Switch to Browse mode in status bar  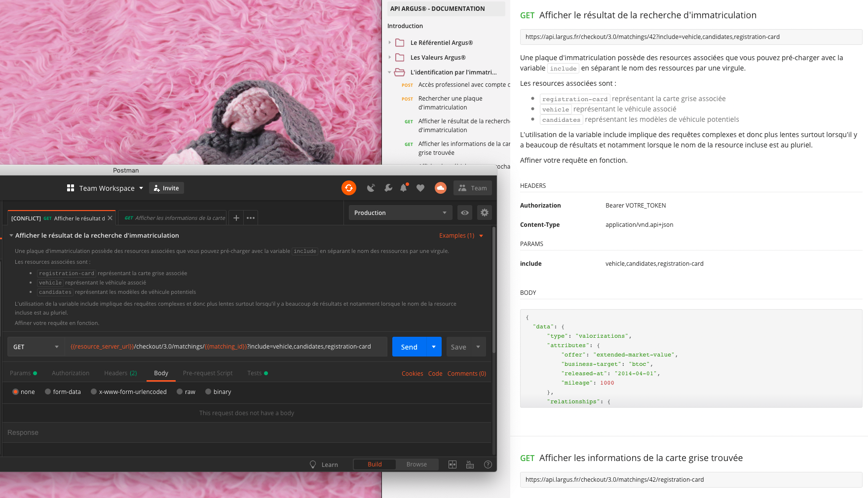coord(416,464)
